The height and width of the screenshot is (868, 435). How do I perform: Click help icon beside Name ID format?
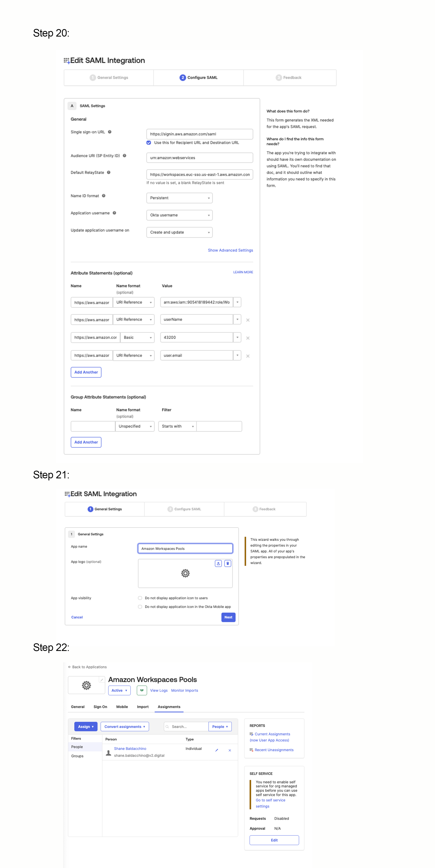[x=104, y=196]
